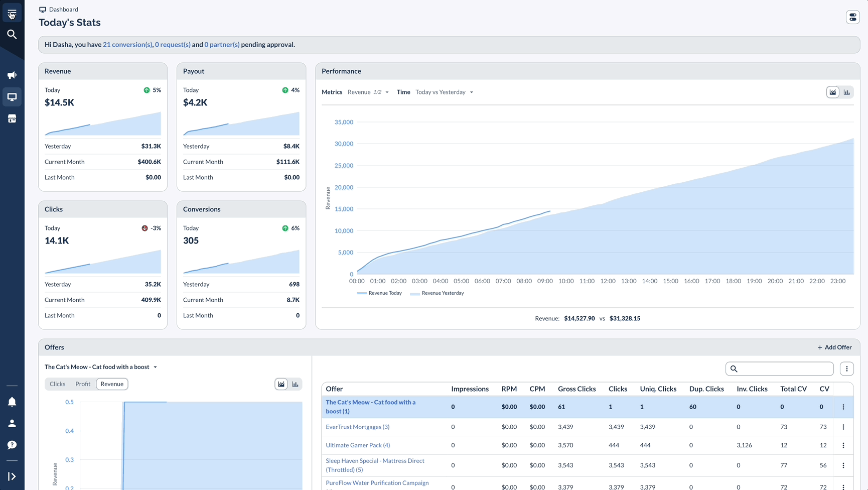868x490 pixels.
Task: Open the help chat bubble icon
Action: pyautogui.click(x=12, y=445)
